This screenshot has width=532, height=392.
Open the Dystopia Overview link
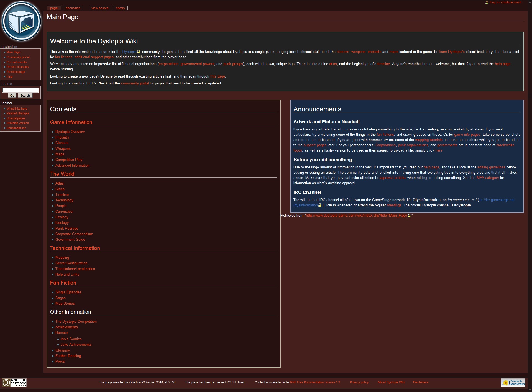pos(70,132)
